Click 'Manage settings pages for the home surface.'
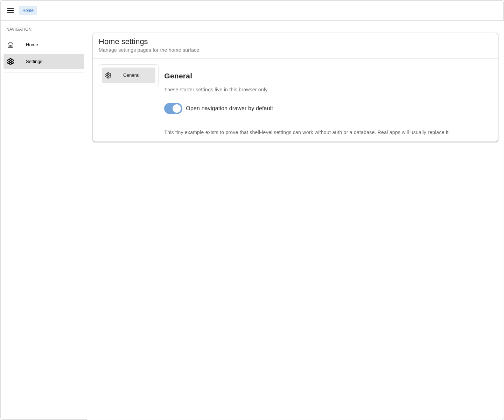 click(149, 50)
